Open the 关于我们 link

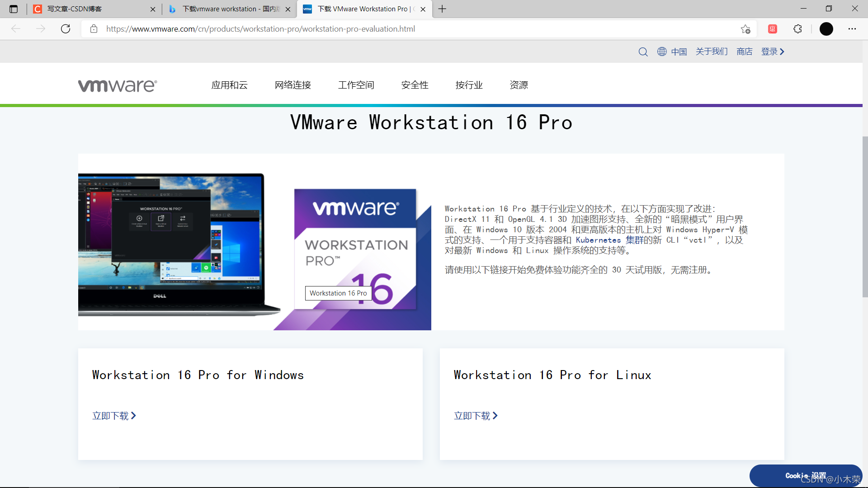712,52
